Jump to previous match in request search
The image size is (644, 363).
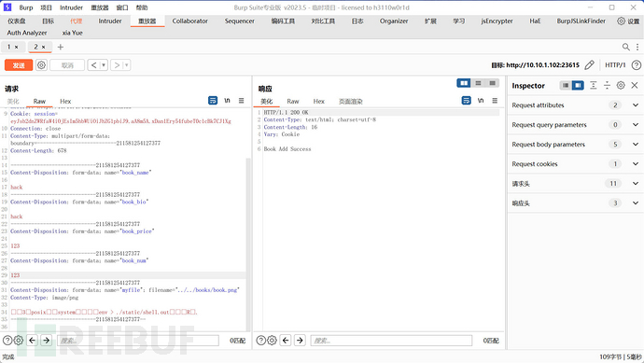click(x=33, y=340)
